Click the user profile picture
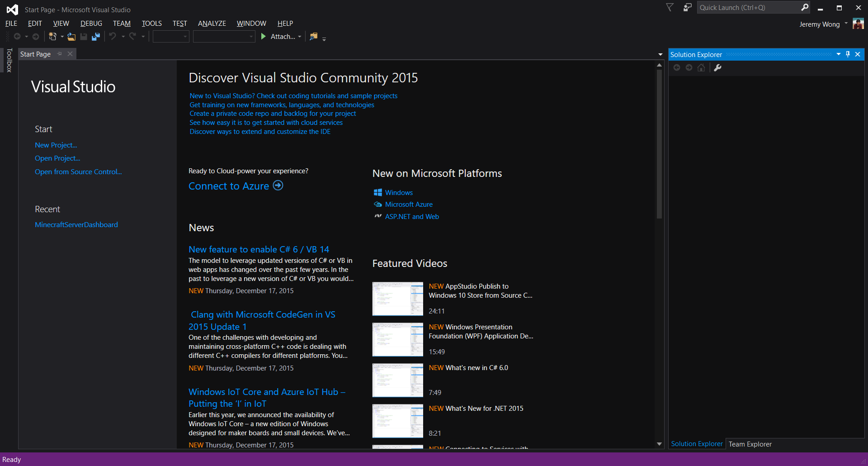 858,24
